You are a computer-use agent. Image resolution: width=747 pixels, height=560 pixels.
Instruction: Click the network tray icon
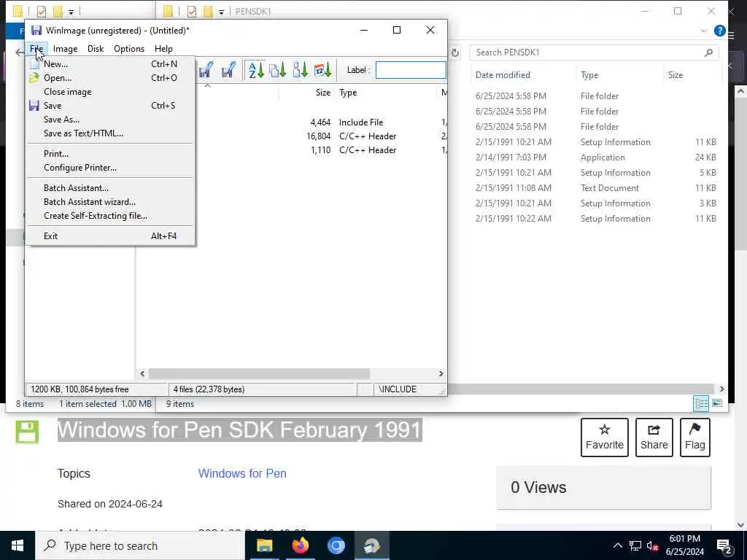(635, 545)
